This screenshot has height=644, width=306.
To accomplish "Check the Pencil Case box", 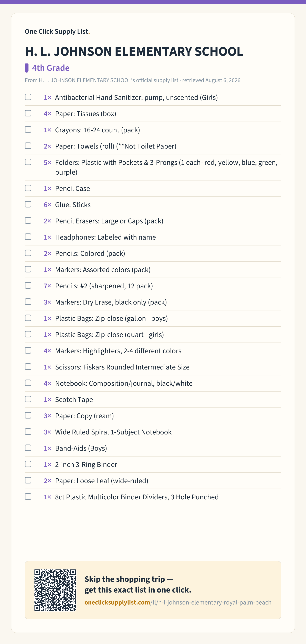I will coord(28,188).
